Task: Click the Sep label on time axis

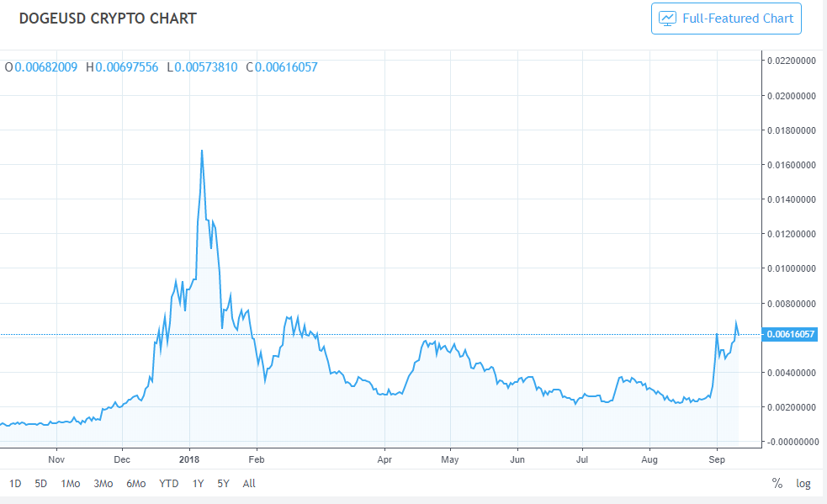Action: click(x=717, y=459)
